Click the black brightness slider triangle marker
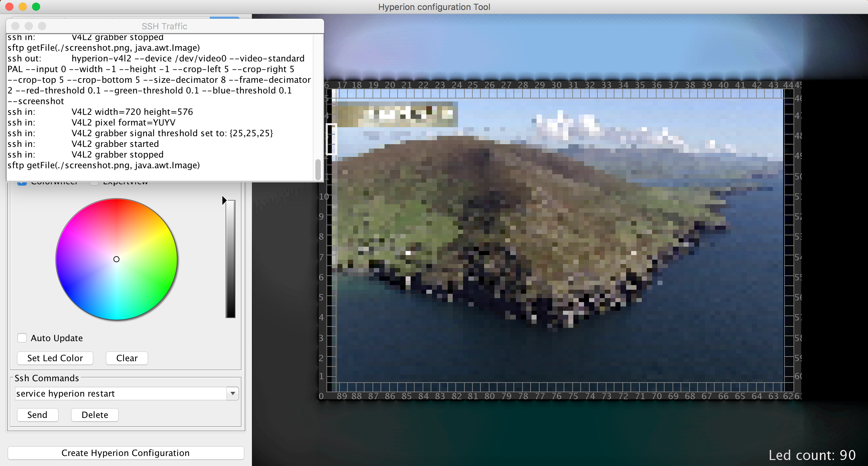 (x=224, y=200)
